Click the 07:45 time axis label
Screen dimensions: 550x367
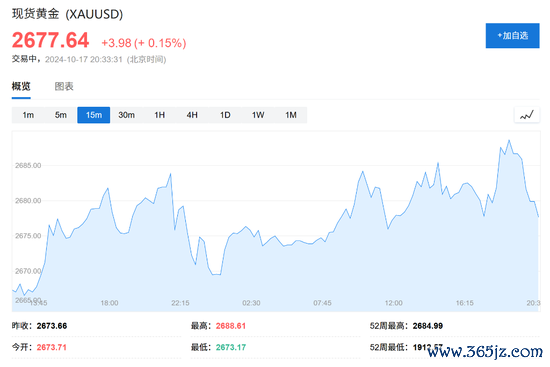coord(322,303)
